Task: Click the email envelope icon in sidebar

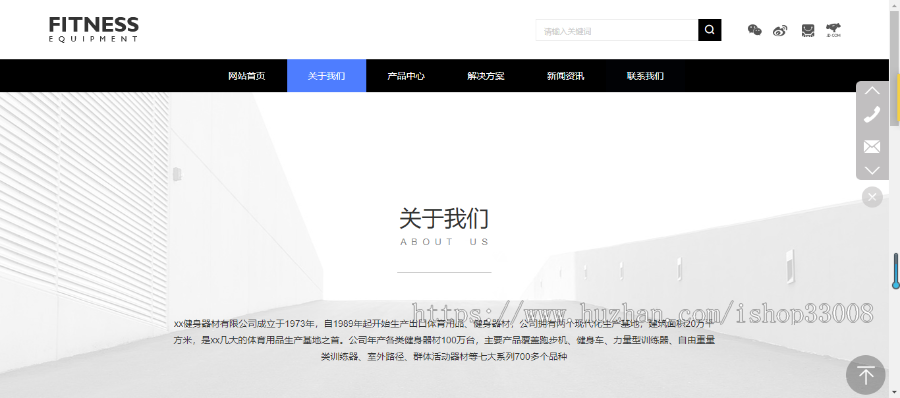Action: 872,146
